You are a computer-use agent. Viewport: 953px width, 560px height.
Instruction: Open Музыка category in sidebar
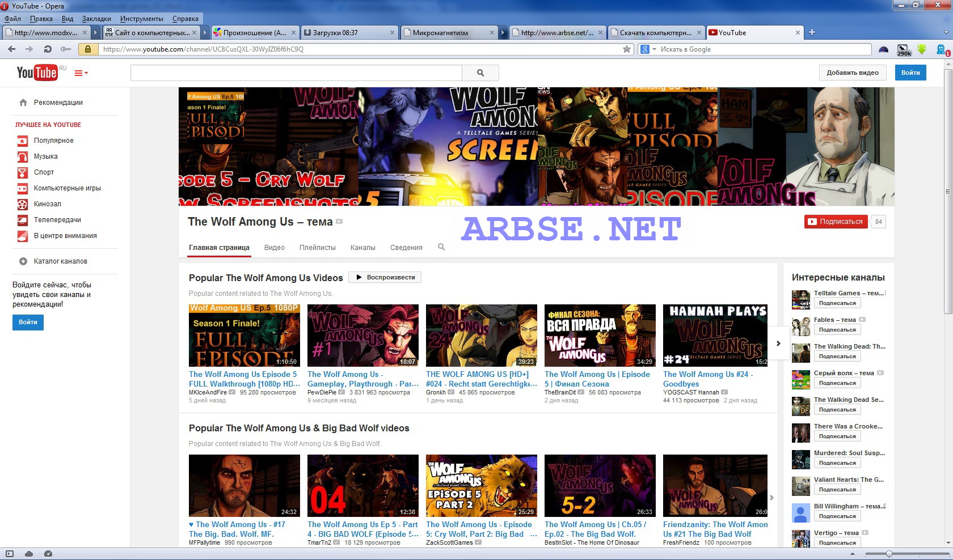tap(45, 156)
